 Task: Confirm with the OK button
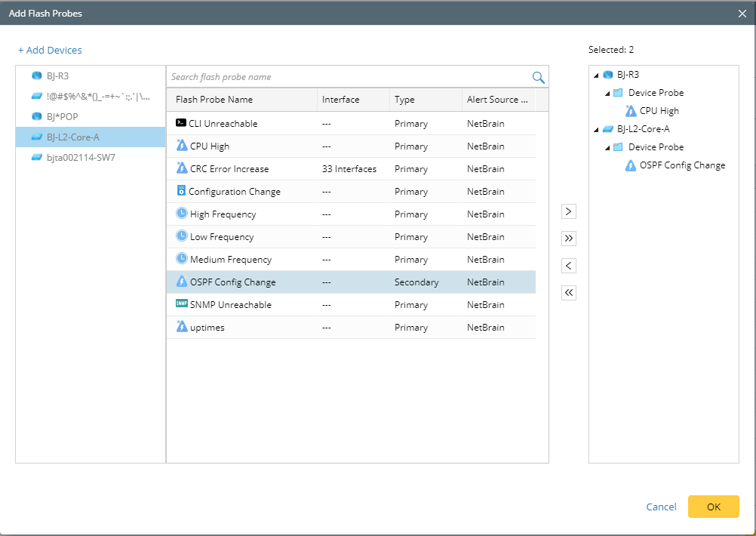pyautogui.click(x=714, y=507)
